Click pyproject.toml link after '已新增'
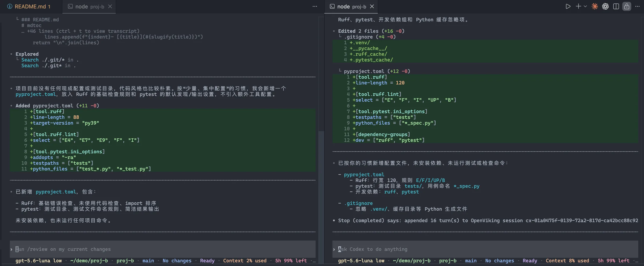Viewport: 644px width, 266px height. click(56, 192)
